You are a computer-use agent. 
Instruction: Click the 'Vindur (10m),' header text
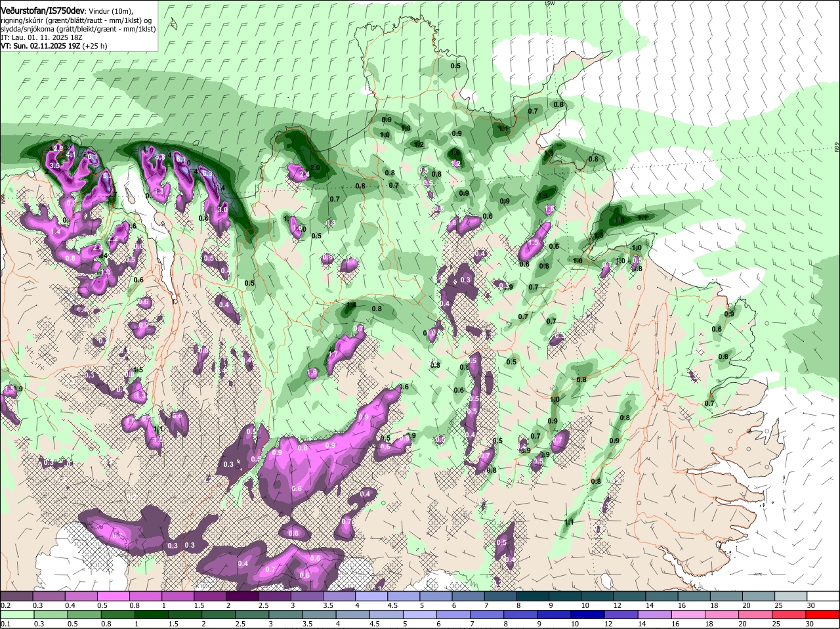(x=110, y=12)
